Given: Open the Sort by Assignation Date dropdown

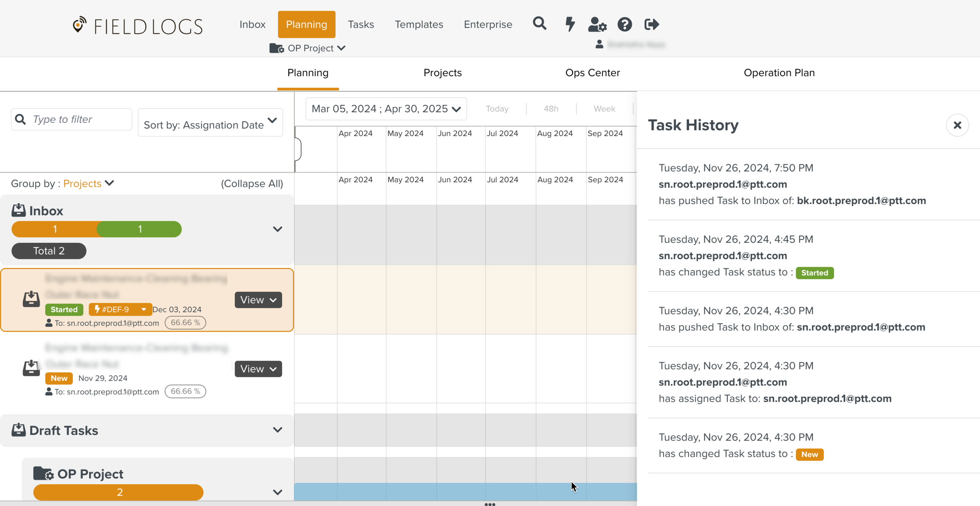Looking at the screenshot, I should (x=211, y=123).
